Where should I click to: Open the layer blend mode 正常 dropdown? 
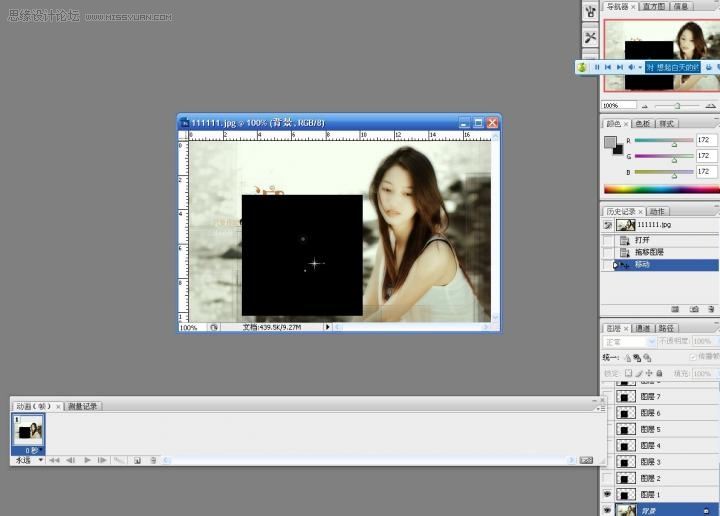pyautogui.click(x=629, y=342)
